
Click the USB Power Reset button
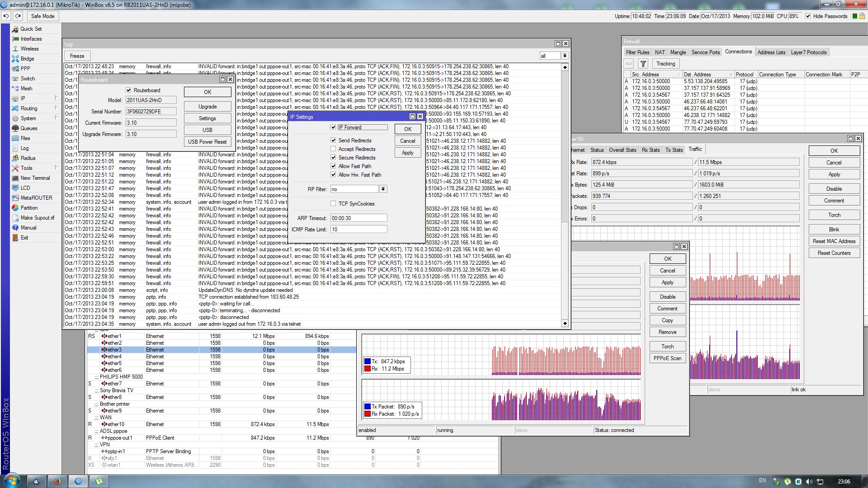(x=207, y=142)
